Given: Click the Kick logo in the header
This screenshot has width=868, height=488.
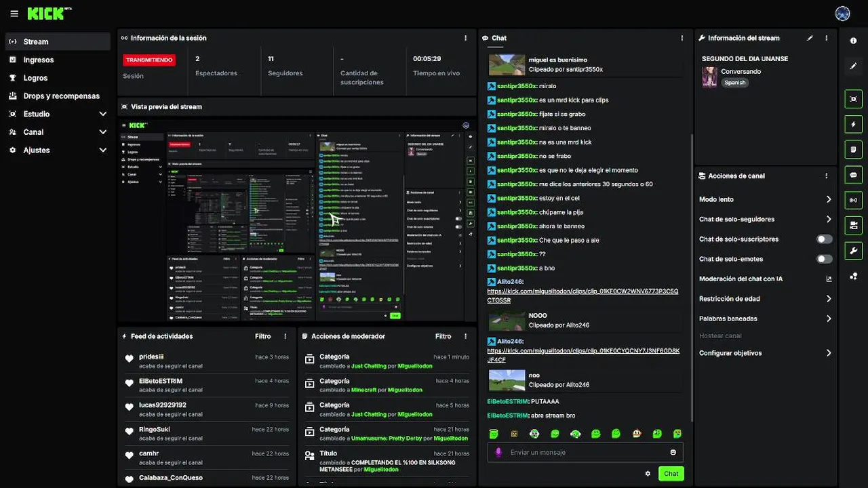Looking at the screenshot, I should [x=50, y=14].
